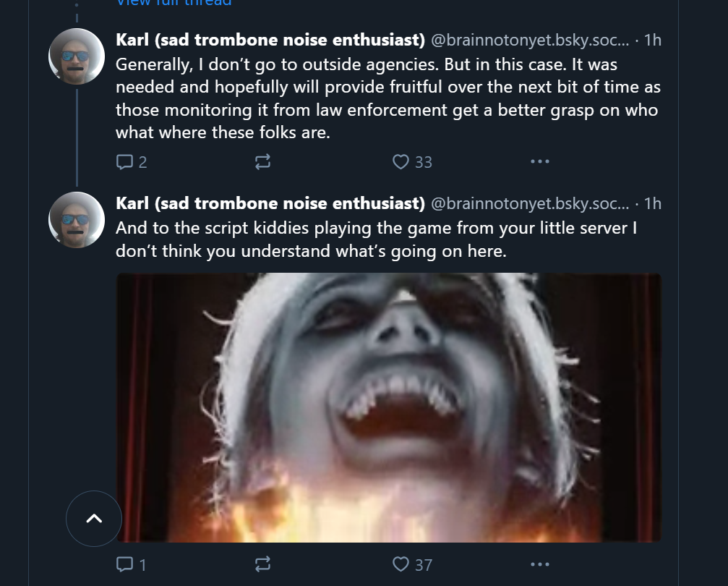
Task: Click the 1h timestamp on the script kiddies post
Action: [x=652, y=203]
